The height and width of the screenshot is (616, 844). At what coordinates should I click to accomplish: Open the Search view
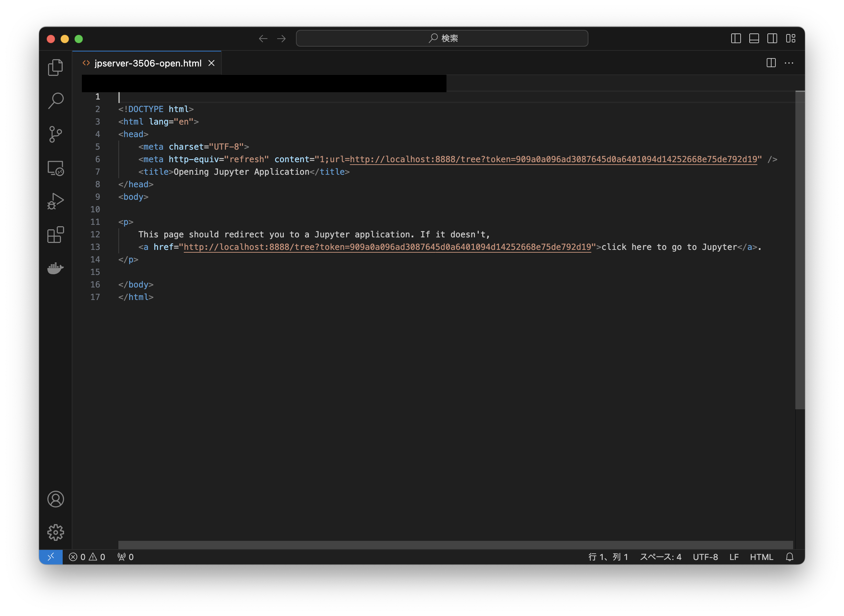coord(55,100)
